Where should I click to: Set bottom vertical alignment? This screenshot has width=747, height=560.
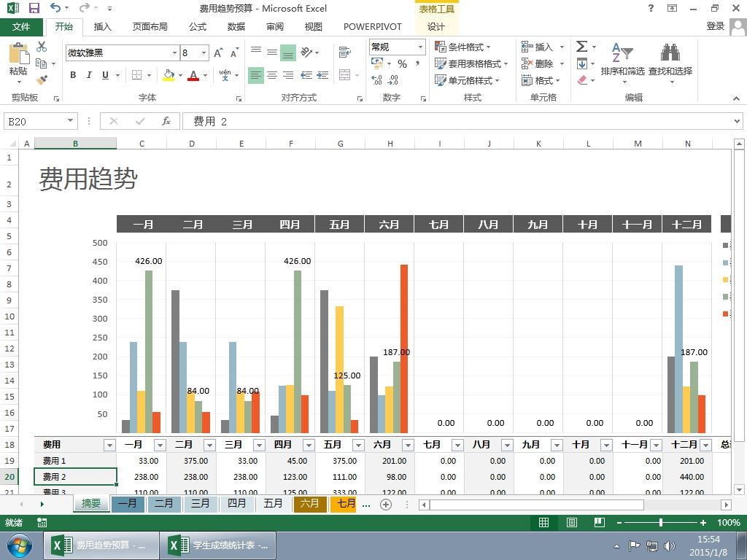click(x=287, y=52)
